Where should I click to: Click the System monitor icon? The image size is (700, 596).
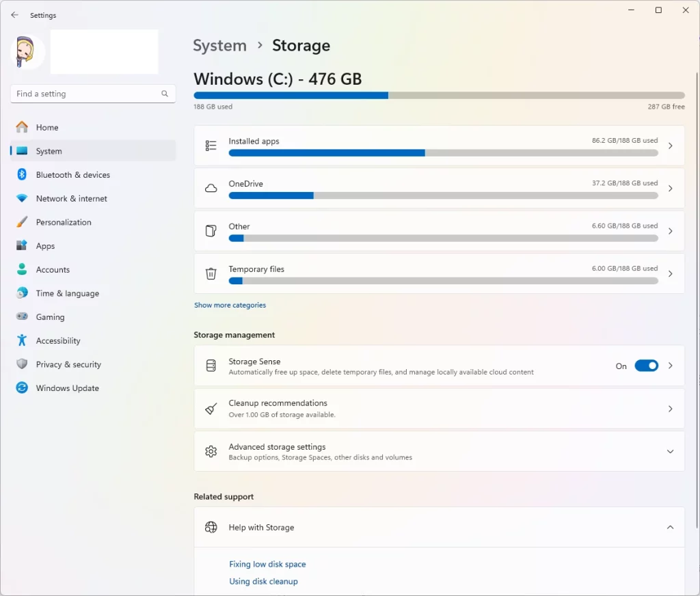pos(22,151)
